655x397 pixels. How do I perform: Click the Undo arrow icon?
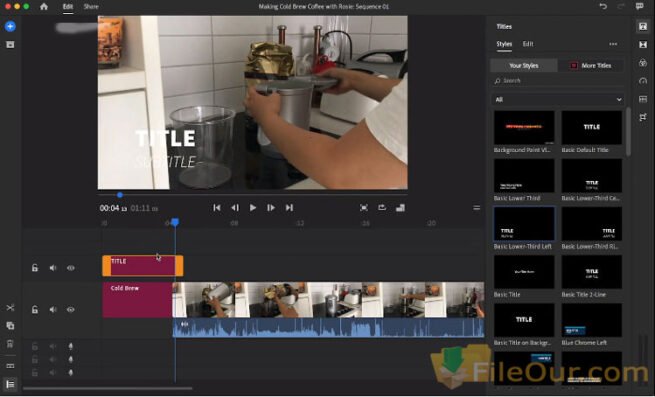(603, 6)
